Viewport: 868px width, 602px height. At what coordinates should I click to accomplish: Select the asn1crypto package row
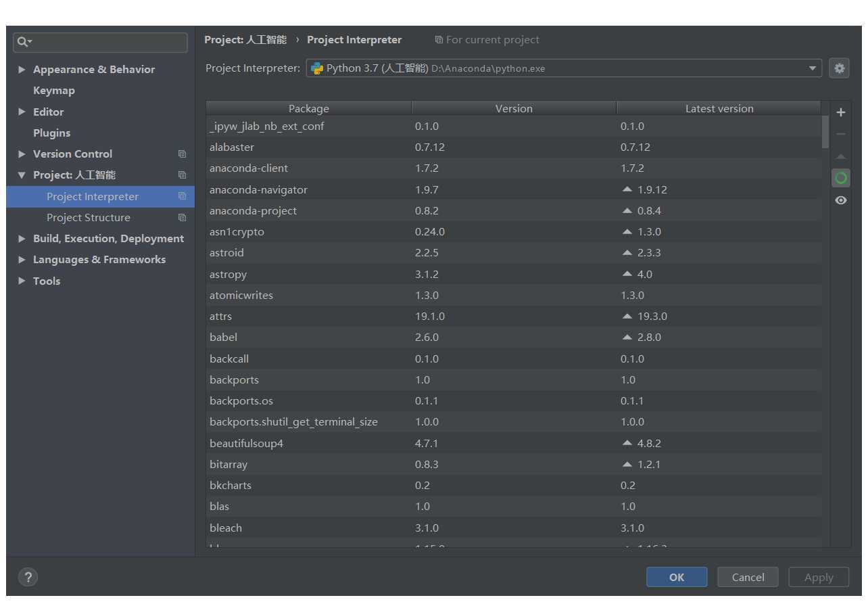pyautogui.click(x=514, y=231)
